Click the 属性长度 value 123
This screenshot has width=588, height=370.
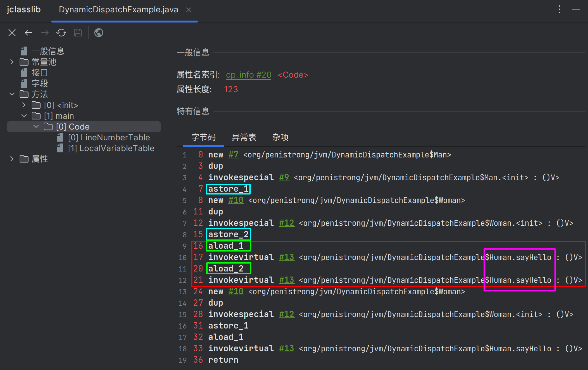click(x=231, y=89)
